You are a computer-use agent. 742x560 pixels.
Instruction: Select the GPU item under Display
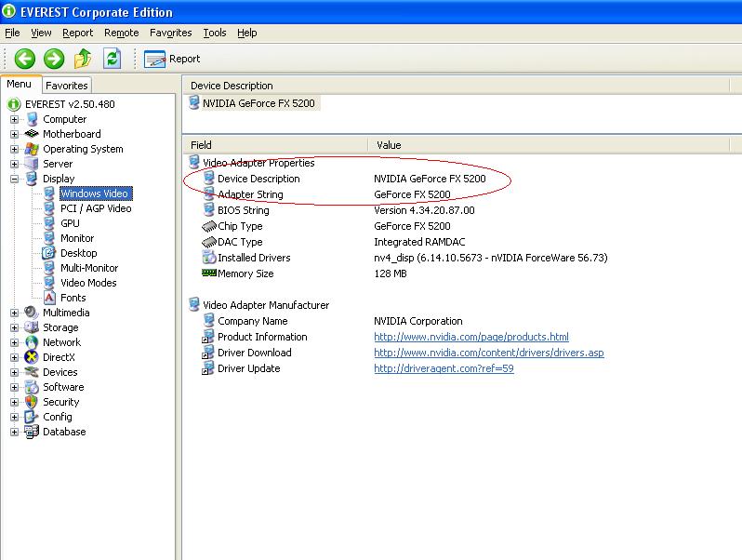click(x=70, y=223)
